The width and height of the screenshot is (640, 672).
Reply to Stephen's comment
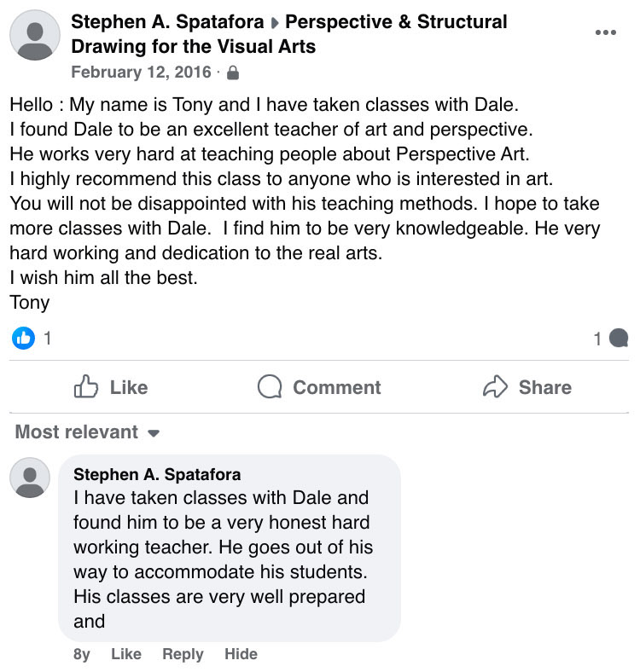tap(183, 654)
